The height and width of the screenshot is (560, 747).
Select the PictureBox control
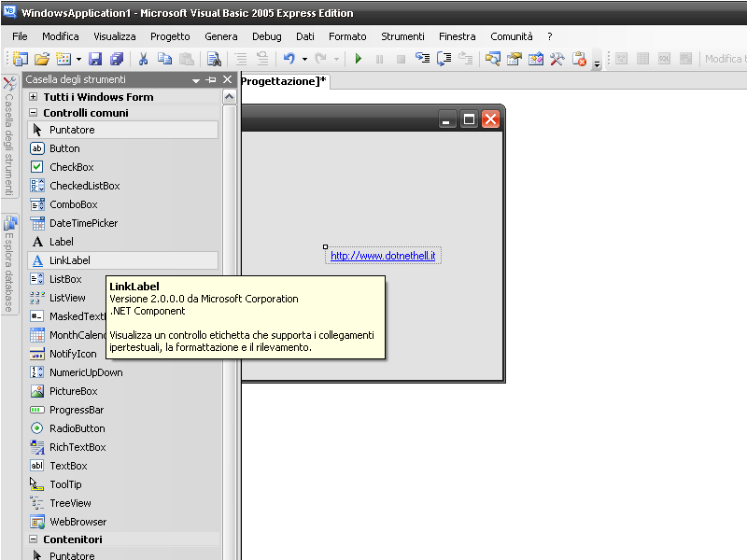coord(123,391)
